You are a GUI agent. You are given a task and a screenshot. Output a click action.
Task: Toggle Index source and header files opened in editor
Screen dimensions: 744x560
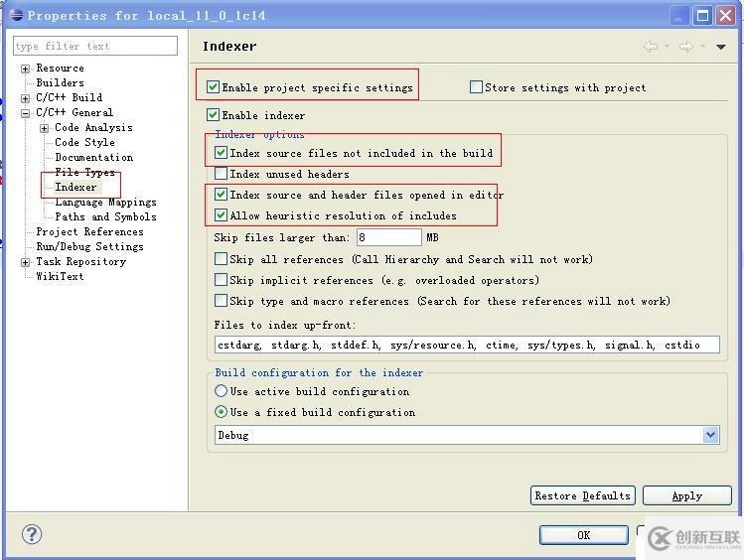click(221, 194)
